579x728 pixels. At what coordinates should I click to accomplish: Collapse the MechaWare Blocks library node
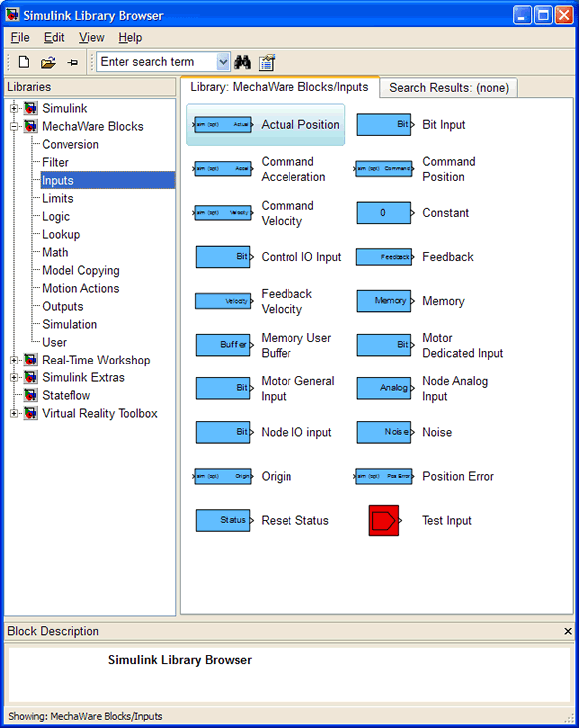[x=14, y=126]
